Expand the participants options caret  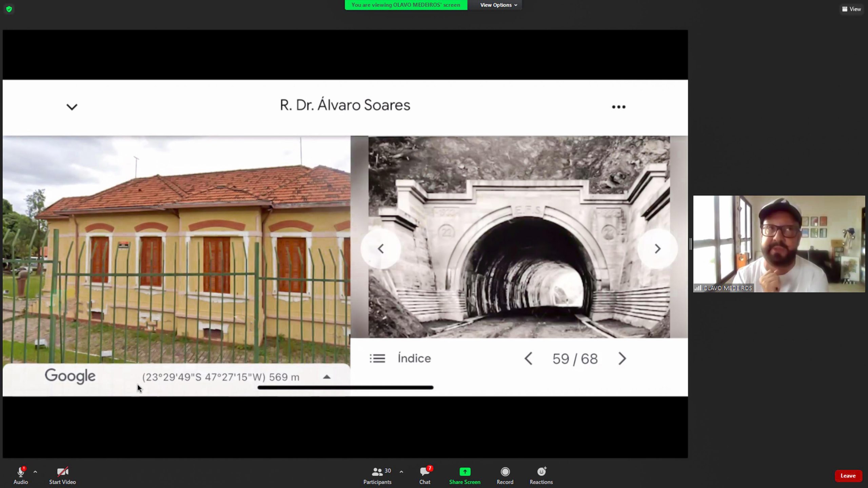point(401,472)
